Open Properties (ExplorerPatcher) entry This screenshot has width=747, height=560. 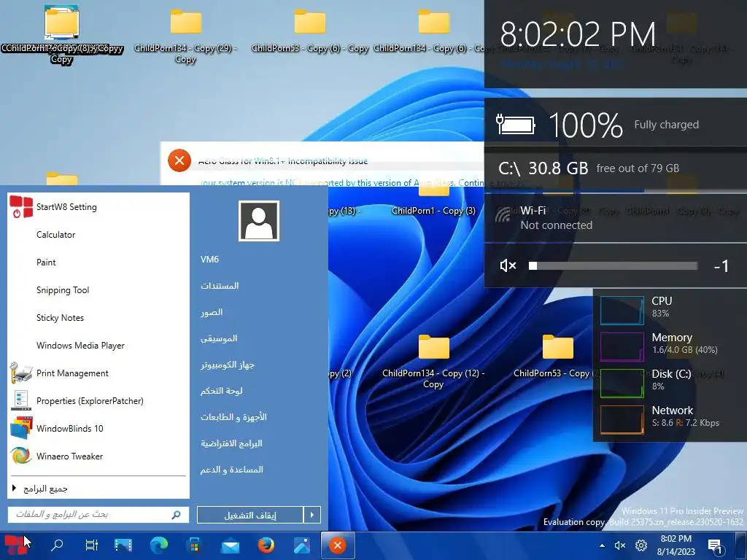pyautogui.click(x=98, y=401)
